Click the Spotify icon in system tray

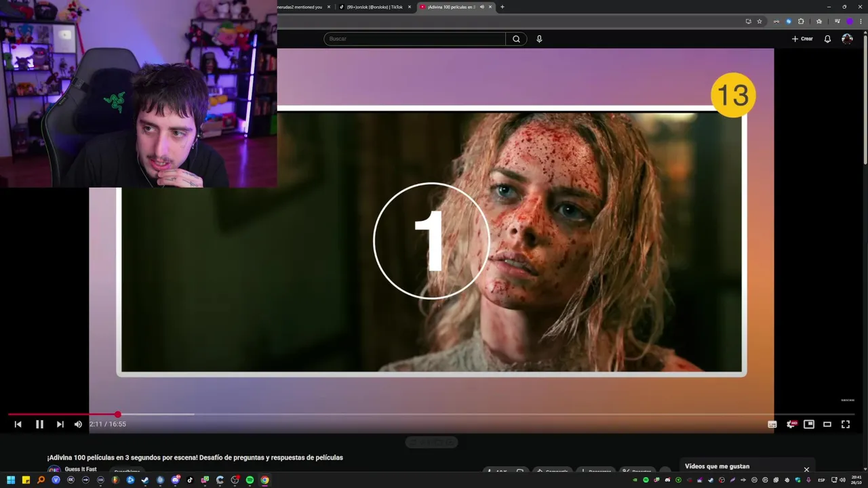pyautogui.click(x=646, y=480)
